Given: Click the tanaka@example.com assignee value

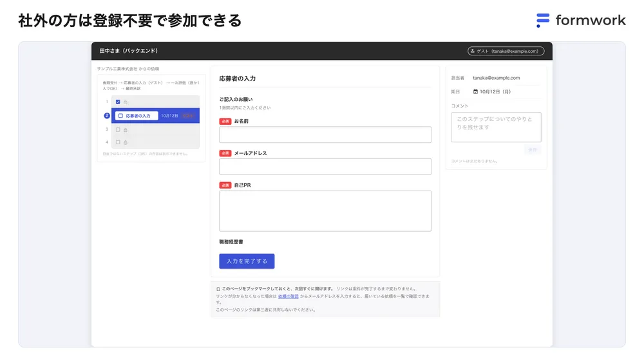Looking at the screenshot, I should [x=496, y=78].
